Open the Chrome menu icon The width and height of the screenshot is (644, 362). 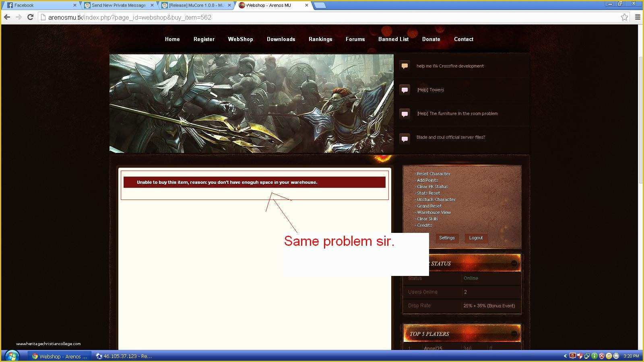click(638, 17)
